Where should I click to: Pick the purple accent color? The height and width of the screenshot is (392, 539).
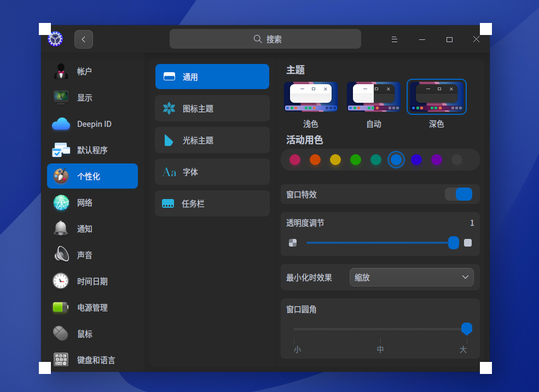[x=437, y=160]
